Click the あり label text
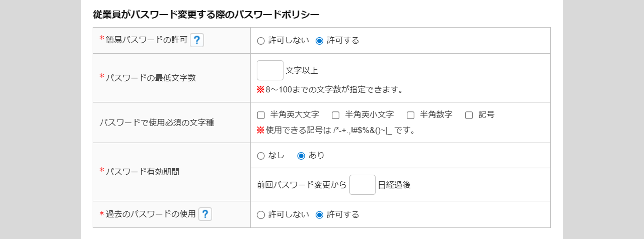644x239 pixels. click(x=316, y=155)
